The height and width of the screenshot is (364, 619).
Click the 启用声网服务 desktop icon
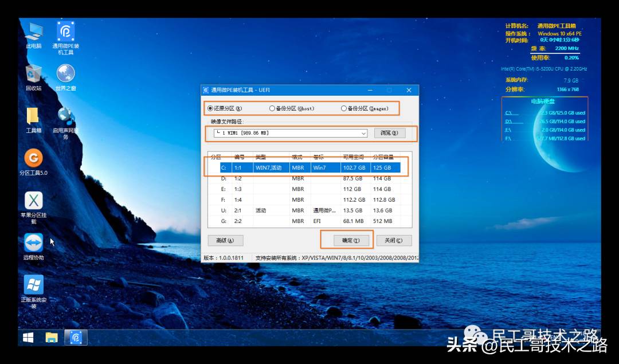65,123
